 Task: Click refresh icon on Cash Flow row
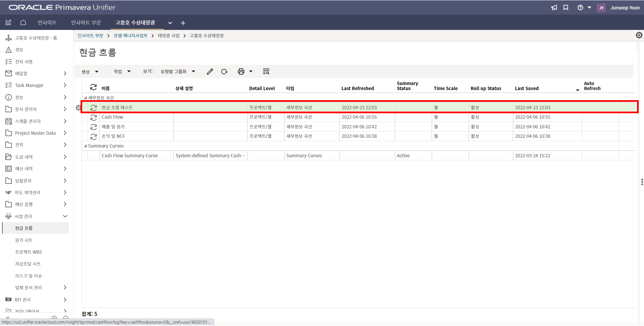point(94,117)
